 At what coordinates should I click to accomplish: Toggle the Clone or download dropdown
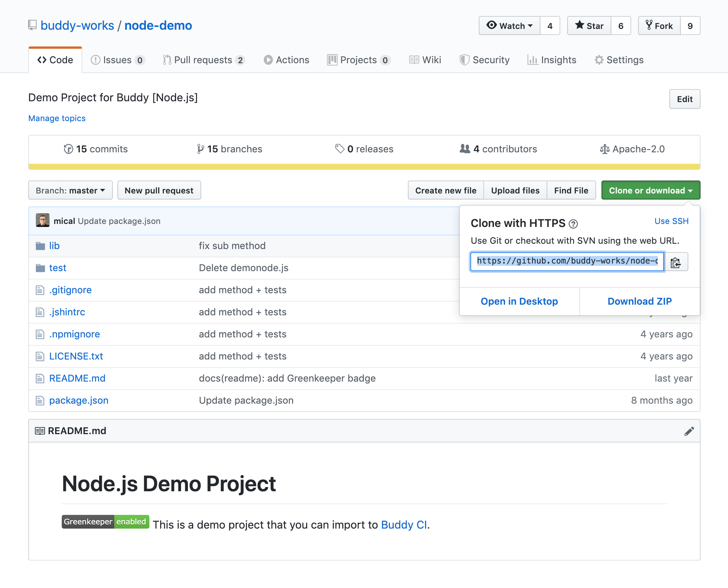point(651,190)
